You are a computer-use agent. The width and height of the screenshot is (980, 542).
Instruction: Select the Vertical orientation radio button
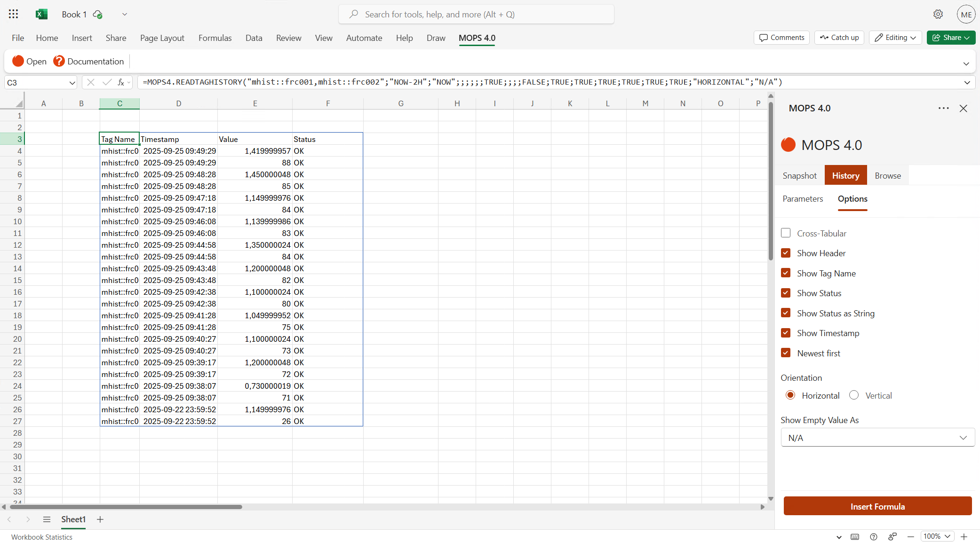pyautogui.click(x=853, y=395)
